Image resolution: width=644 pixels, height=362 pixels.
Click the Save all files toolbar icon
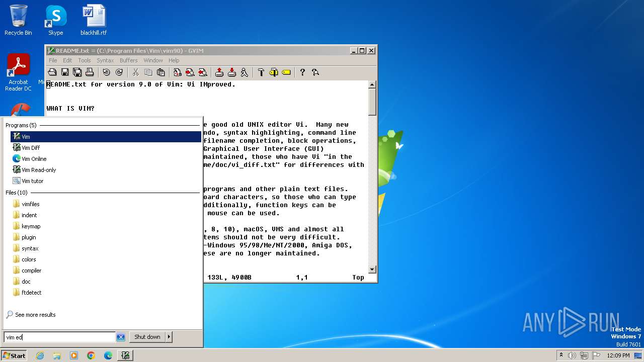point(77,72)
